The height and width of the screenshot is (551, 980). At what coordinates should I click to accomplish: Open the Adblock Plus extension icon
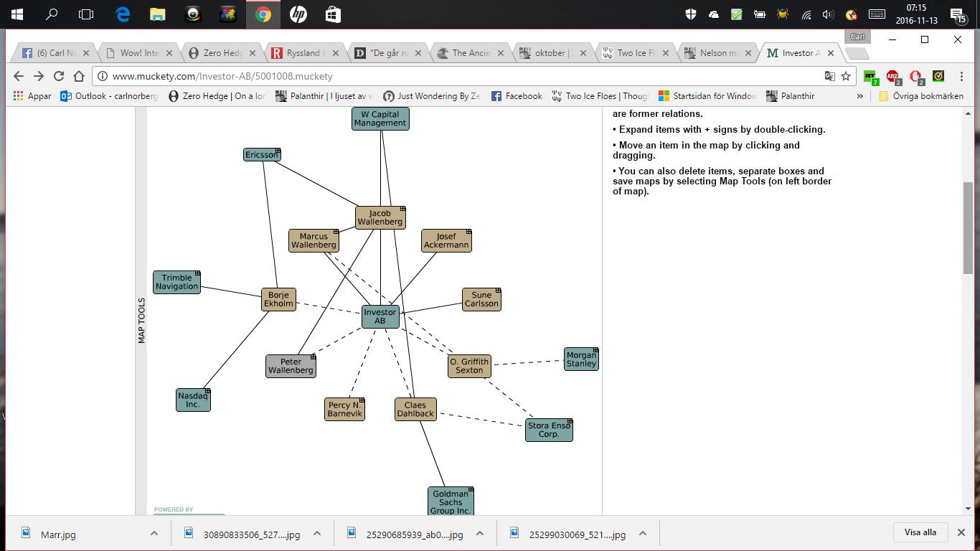tap(893, 76)
